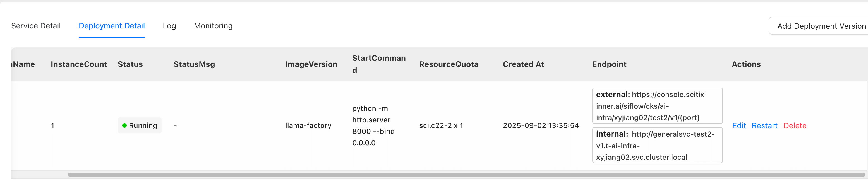Click the InstanceCount column header

[x=79, y=64]
